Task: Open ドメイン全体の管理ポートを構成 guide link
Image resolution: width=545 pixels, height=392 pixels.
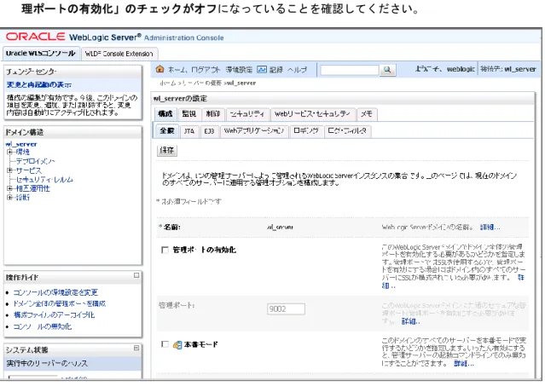Action: tap(60, 304)
